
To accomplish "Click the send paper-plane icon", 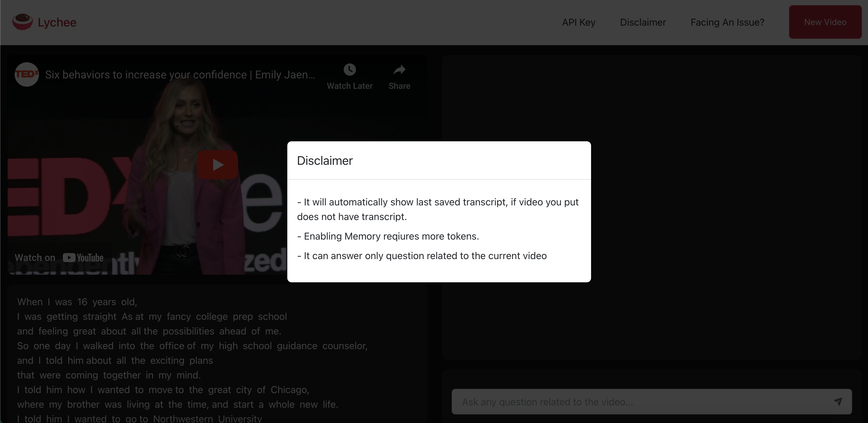I will (838, 401).
